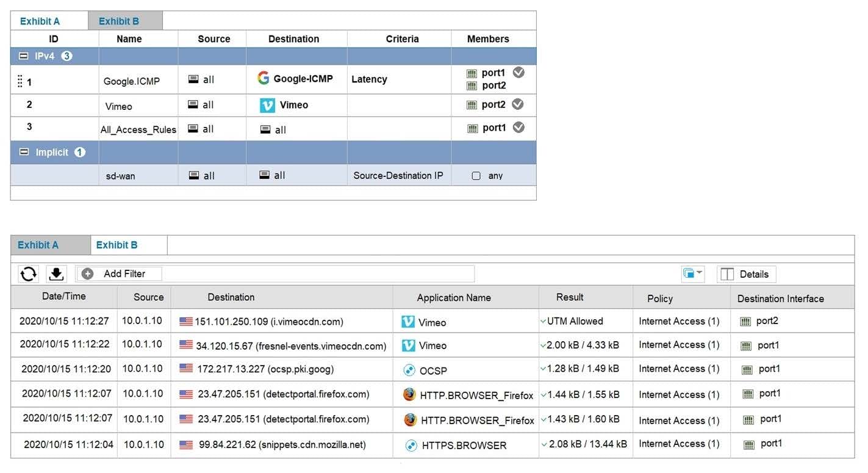The width and height of the screenshot is (868, 473).
Task: Click the Vimeo destination icon in rule 2
Action: point(267,105)
